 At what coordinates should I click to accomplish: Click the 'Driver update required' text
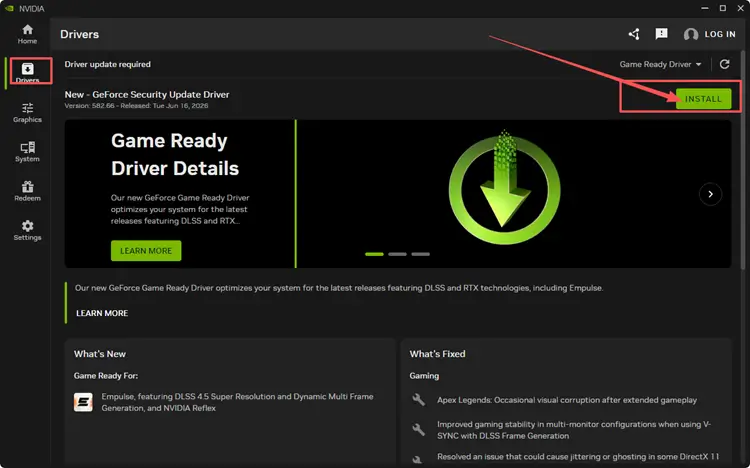[108, 64]
